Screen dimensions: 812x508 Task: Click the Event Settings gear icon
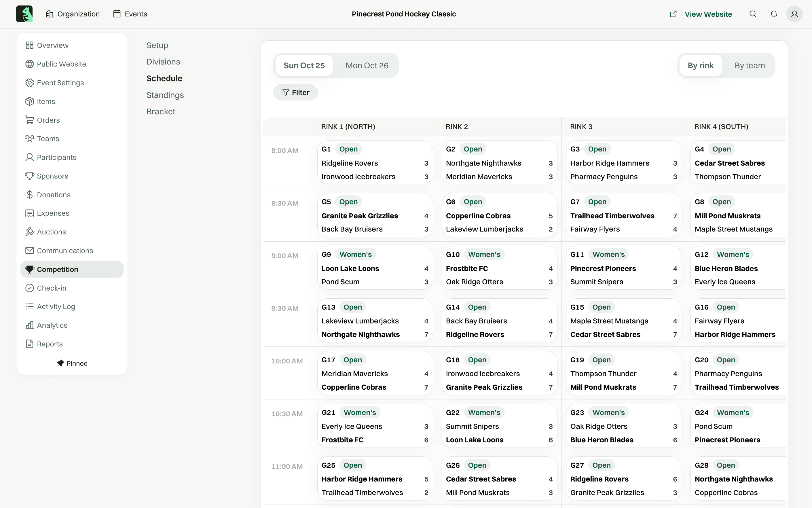click(30, 83)
